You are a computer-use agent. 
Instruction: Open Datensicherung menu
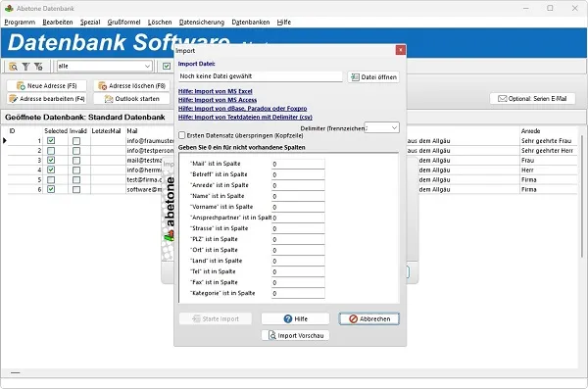201,23
